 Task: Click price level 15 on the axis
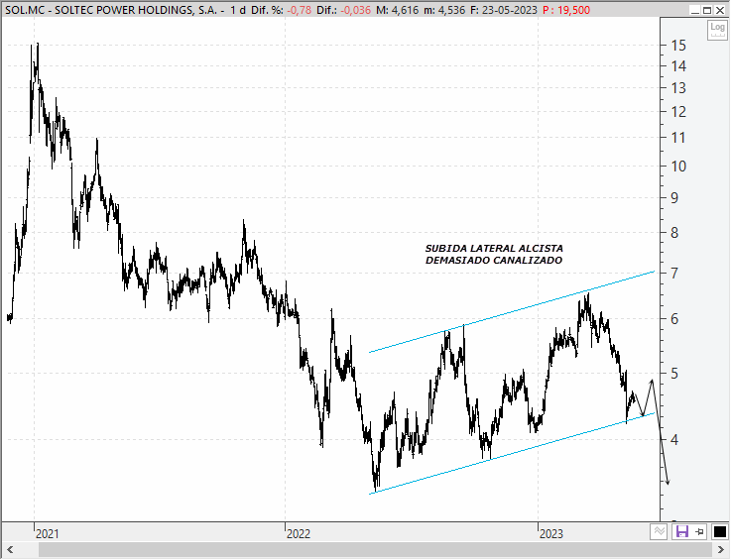(678, 46)
